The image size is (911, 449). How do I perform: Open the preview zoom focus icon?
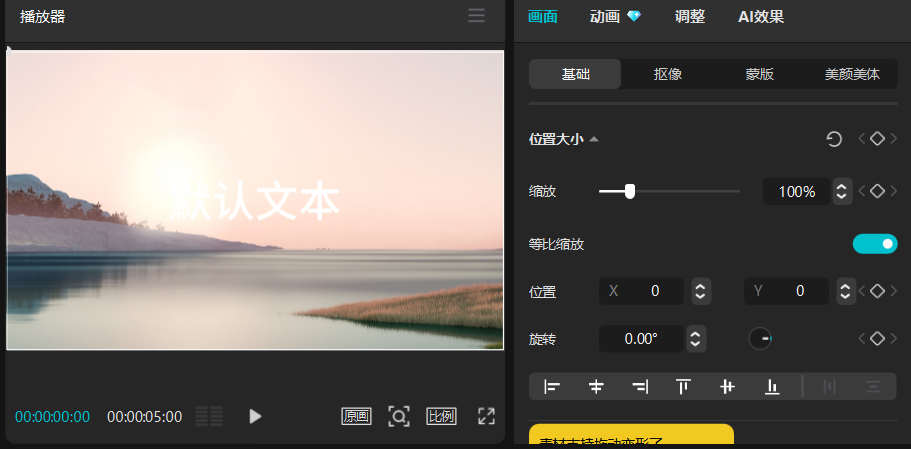(x=399, y=416)
